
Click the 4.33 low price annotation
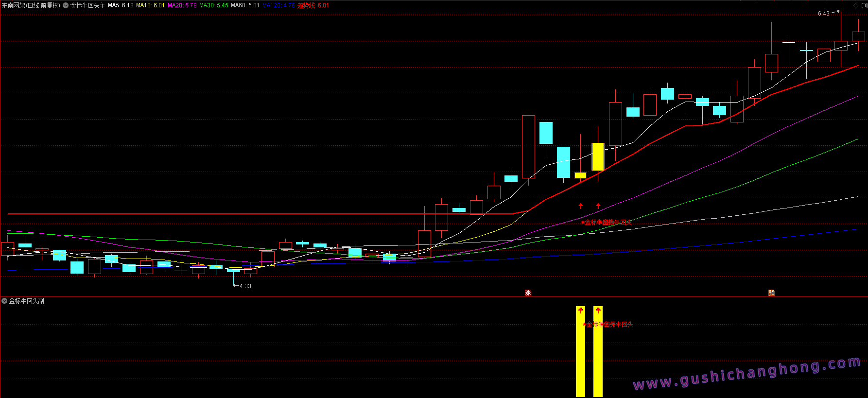pos(245,286)
